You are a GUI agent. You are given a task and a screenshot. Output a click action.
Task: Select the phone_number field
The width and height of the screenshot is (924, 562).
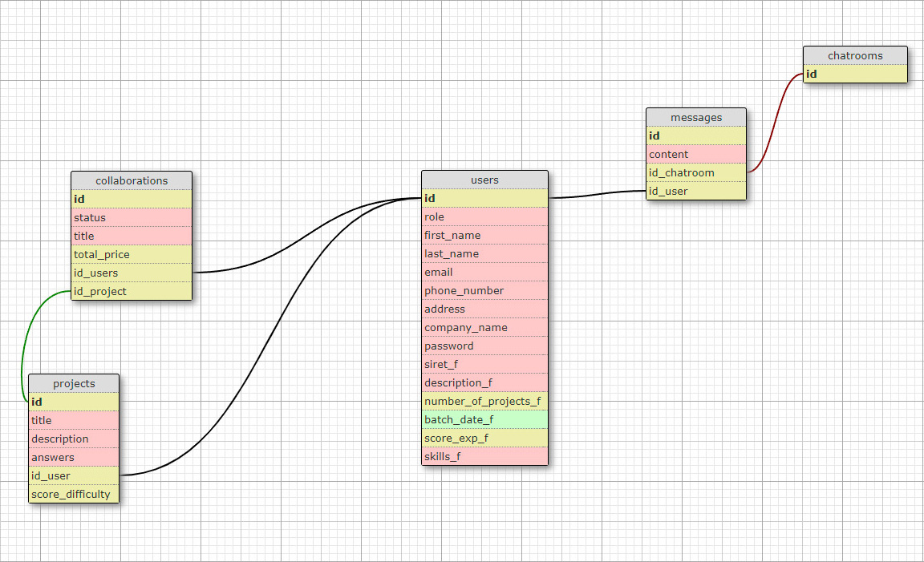[485, 290]
